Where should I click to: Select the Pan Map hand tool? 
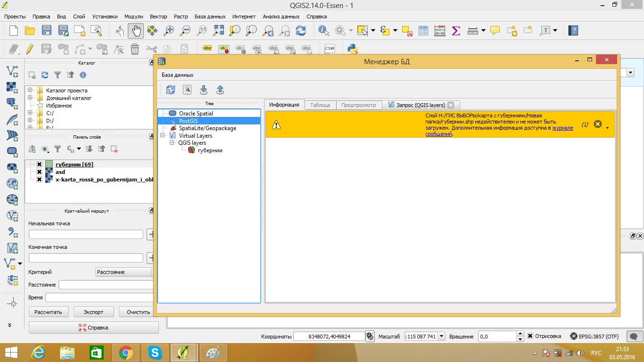point(136,31)
